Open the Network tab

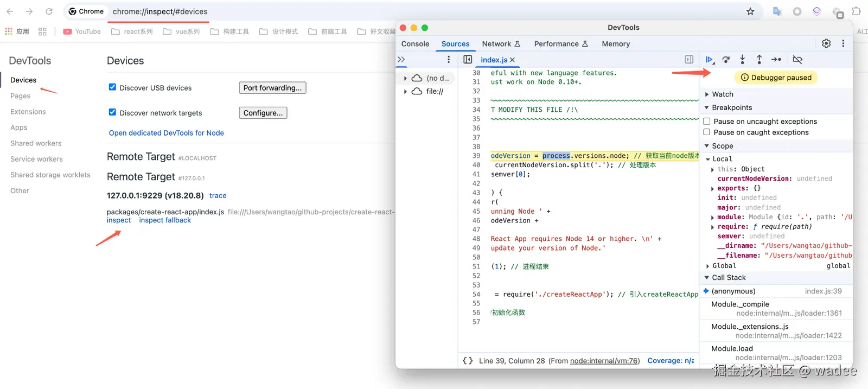[501, 44]
